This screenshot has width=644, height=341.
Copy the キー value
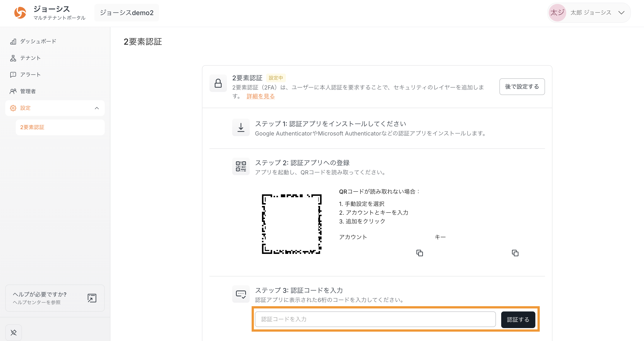point(515,253)
